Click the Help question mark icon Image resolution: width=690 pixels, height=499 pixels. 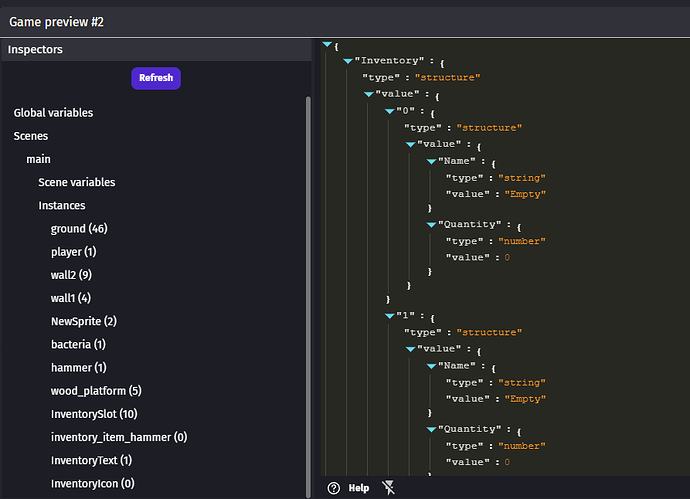point(334,488)
